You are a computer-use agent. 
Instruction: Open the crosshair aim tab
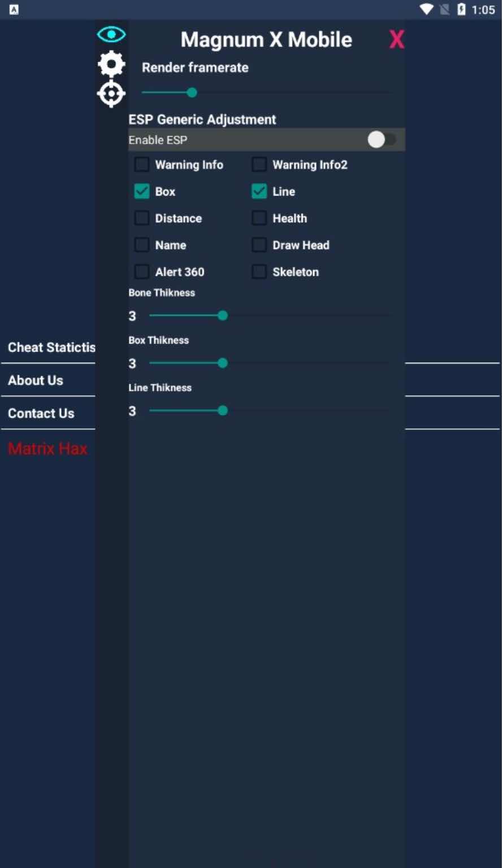pos(111,94)
